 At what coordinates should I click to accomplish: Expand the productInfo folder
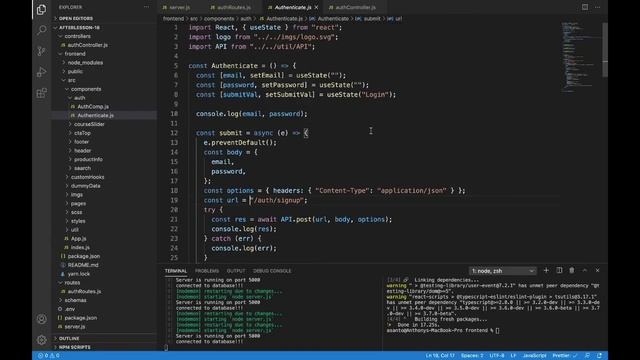pyautogui.click(x=88, y=159)
